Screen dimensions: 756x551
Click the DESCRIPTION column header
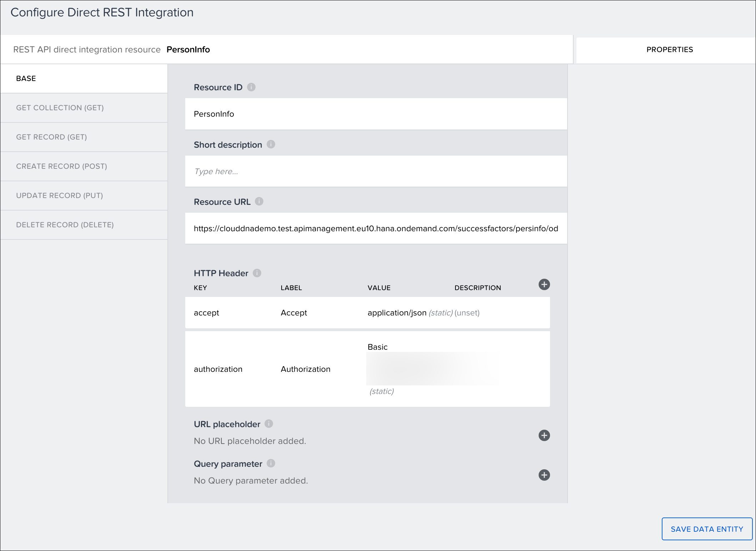tap(478, 288)
